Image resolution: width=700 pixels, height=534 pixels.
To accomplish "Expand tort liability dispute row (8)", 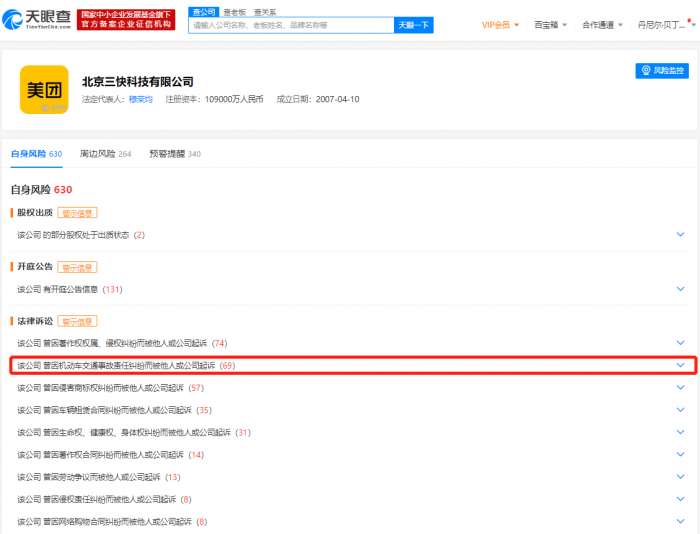I will (x=680, y=499).
